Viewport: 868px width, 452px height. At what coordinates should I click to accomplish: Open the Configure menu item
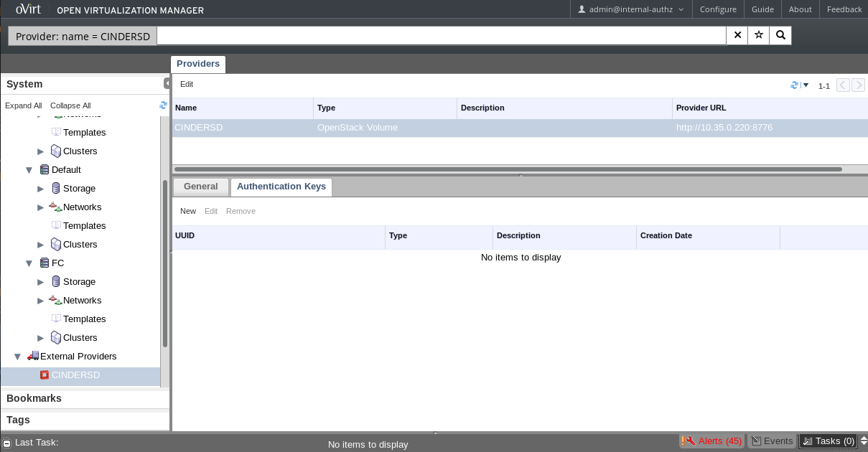(718, 9)
